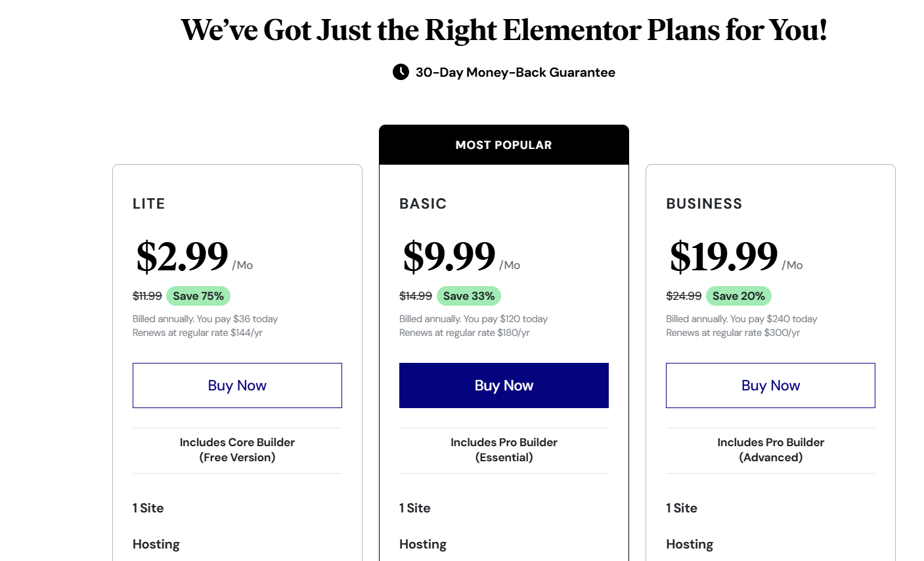Select the LITE plan title
This screenshot has height=561, width=924.
(149, 203)
